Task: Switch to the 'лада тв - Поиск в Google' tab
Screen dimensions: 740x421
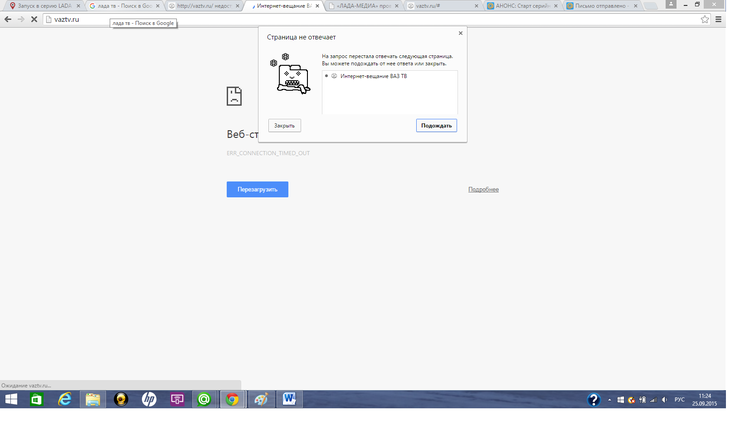Action: tap(124, 6)
